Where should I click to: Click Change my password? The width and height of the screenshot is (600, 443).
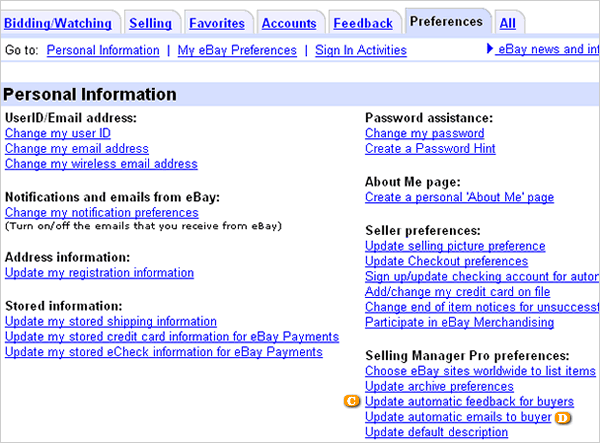point(425,133)
